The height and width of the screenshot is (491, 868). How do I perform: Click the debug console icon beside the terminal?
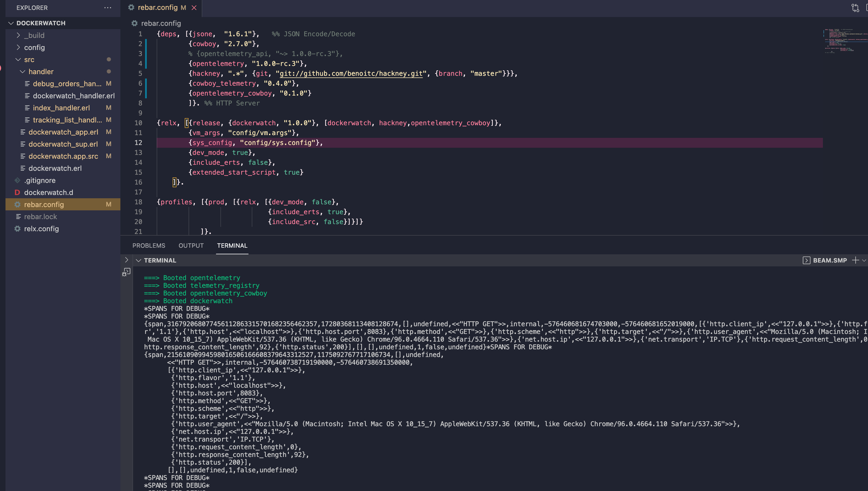126,272
